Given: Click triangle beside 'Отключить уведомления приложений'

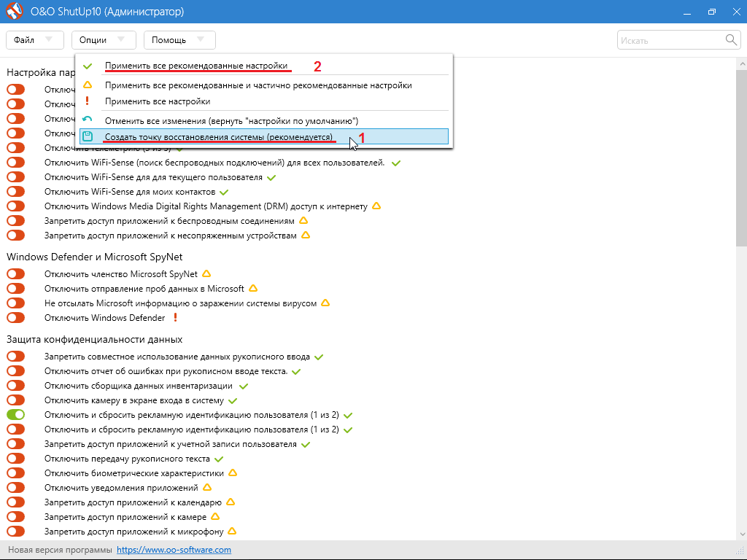Looking at the screenshot, I should coord(206,488).
